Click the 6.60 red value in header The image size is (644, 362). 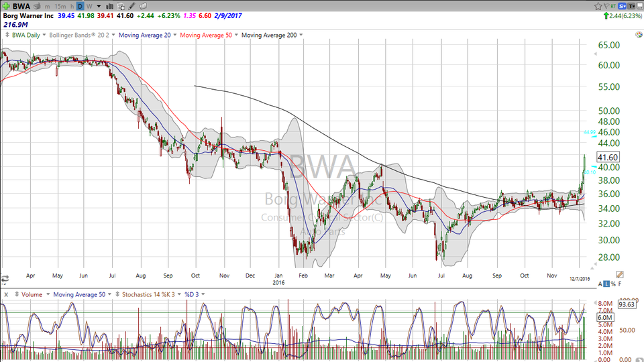pos(205,15)
